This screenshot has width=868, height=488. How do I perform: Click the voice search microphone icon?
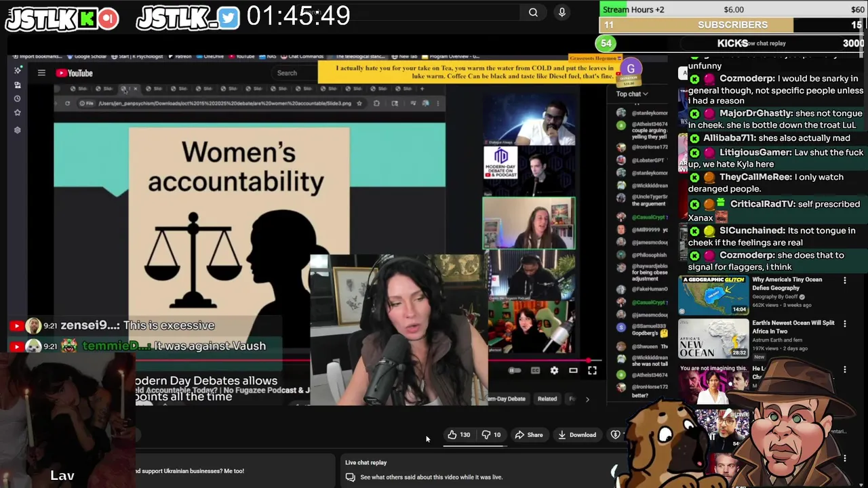(x=561, y=12)
